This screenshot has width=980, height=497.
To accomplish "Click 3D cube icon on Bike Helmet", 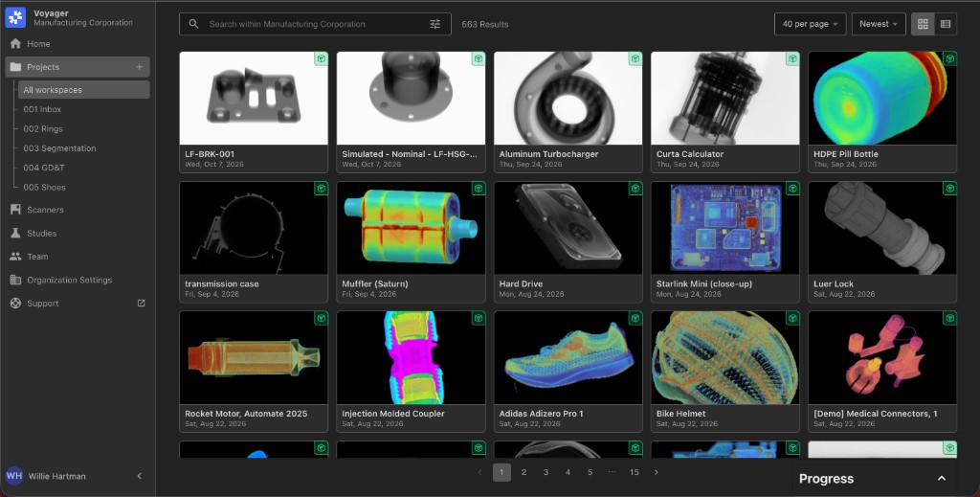I will point(792,318).
